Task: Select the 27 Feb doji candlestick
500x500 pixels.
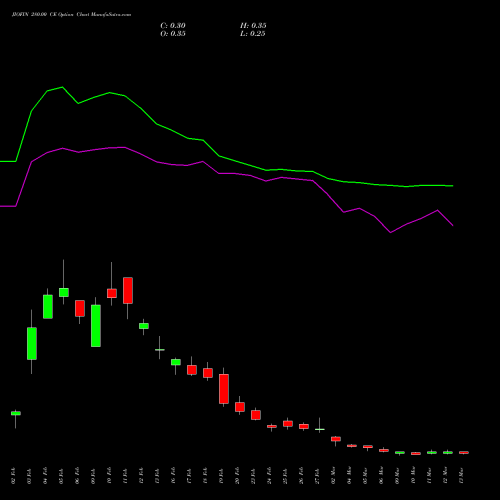Action: (320, 429)
